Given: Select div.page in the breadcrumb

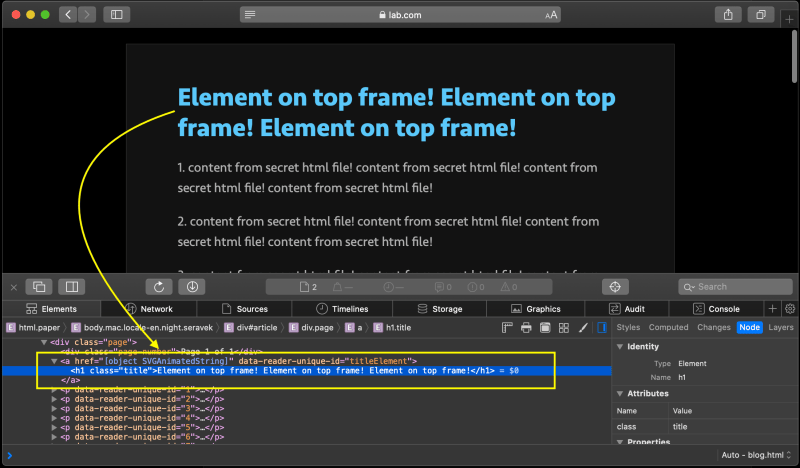Looking at the screenshot, I should [311, 328].
